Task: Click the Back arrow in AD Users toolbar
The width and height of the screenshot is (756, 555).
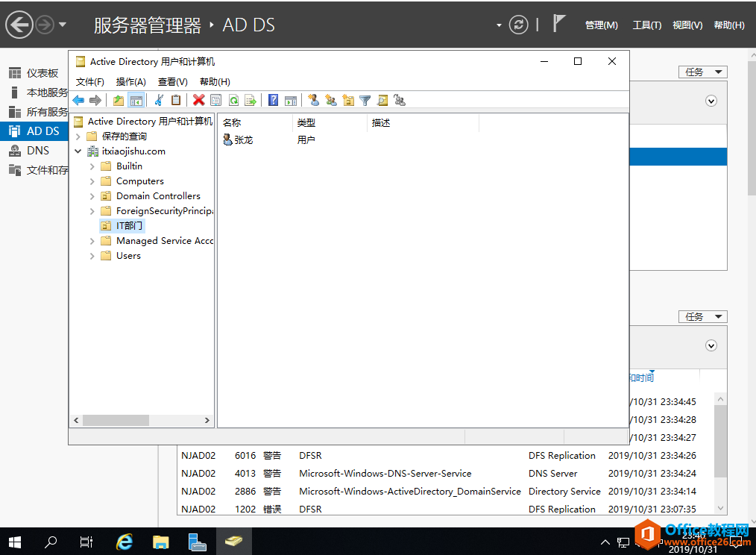Action: pos(78,101)
